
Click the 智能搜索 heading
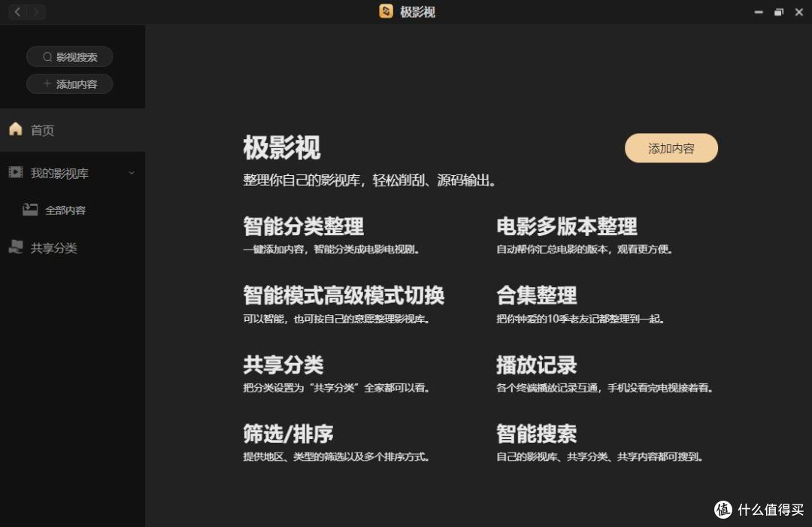tap(537, 434)
